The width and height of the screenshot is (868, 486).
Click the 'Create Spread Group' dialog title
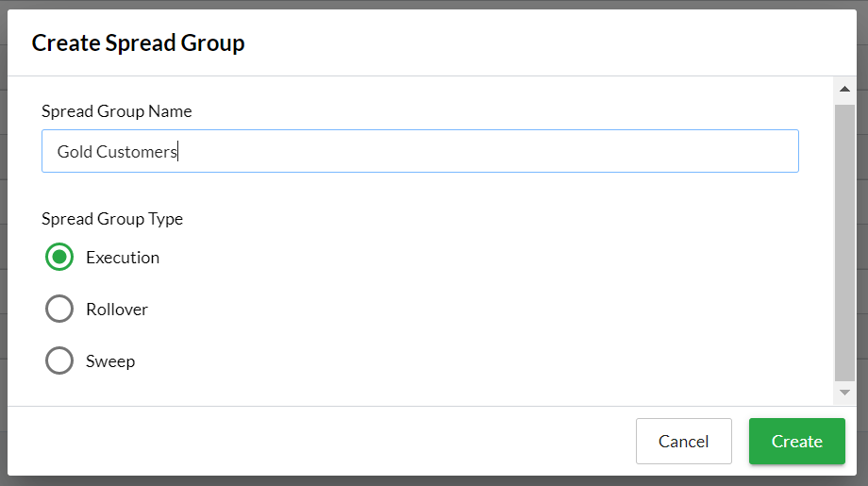tap(138, 42)
